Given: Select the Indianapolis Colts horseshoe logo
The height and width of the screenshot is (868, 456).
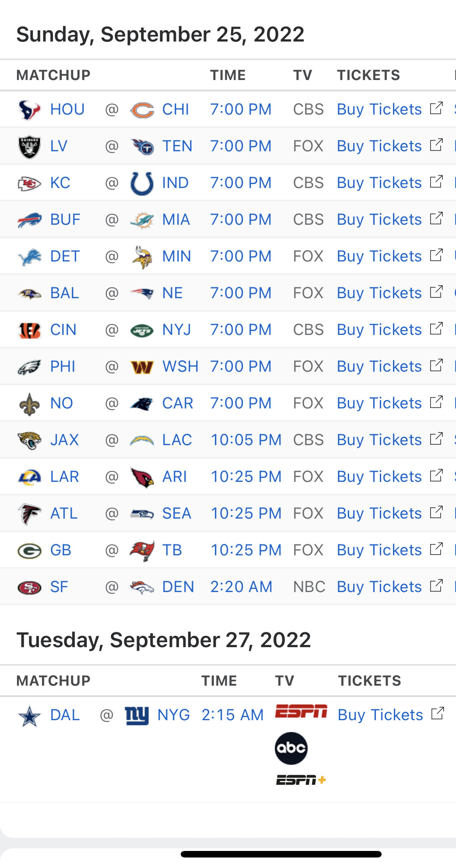Looking at the screenshot, I should click(x=142, y=183).
